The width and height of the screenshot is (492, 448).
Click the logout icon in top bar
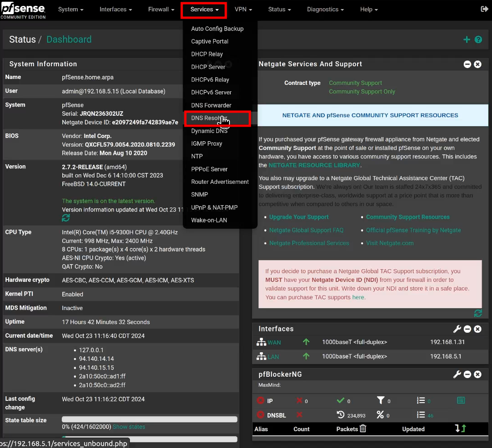[x=484, y=9]
